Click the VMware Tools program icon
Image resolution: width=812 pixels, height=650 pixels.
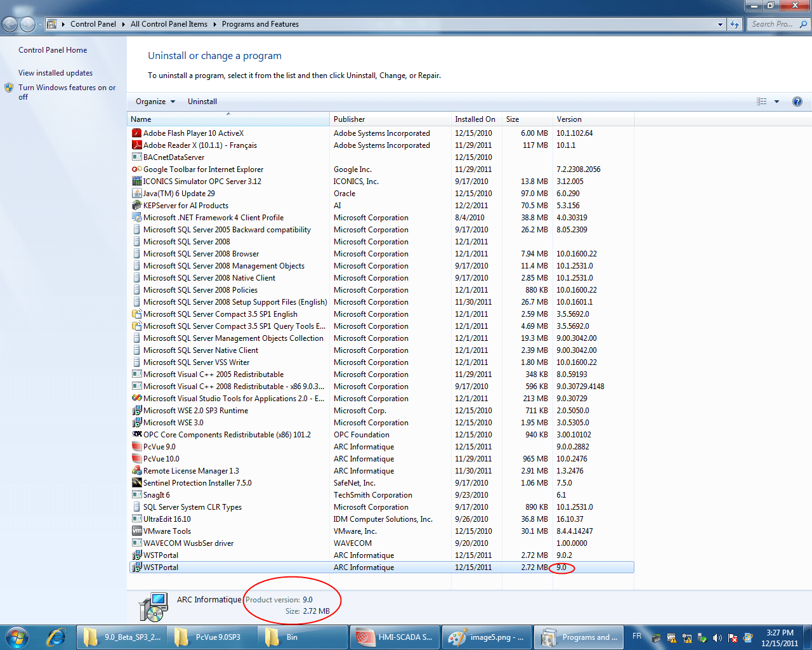(x=136, y=531)
